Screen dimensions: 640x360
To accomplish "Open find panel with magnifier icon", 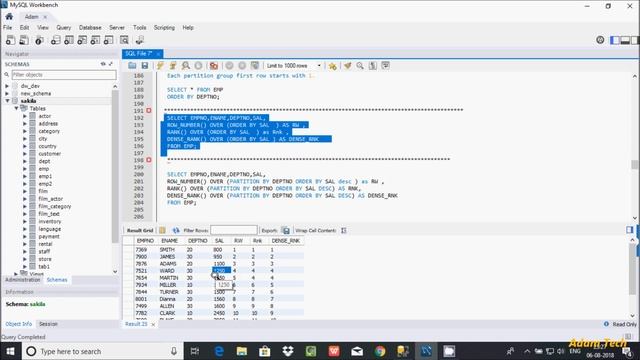I will click(x=360, y=66).
